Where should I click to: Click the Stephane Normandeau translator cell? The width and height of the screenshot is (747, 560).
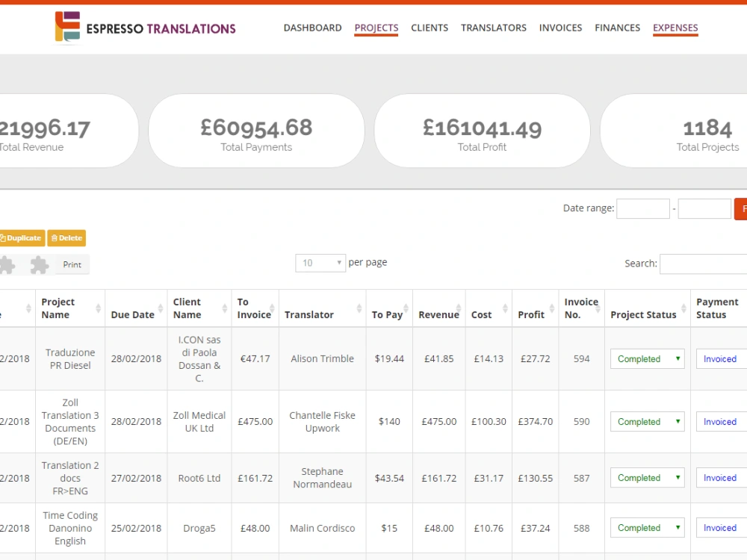[323, 478]
